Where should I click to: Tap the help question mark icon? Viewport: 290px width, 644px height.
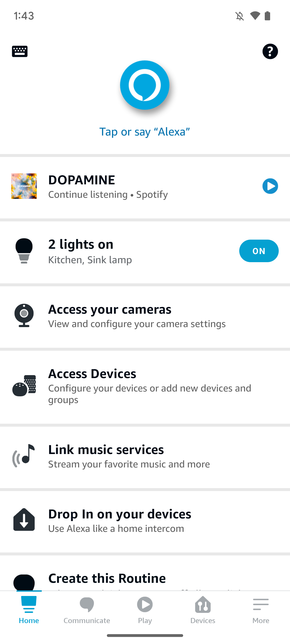click(x=270, y=51)
